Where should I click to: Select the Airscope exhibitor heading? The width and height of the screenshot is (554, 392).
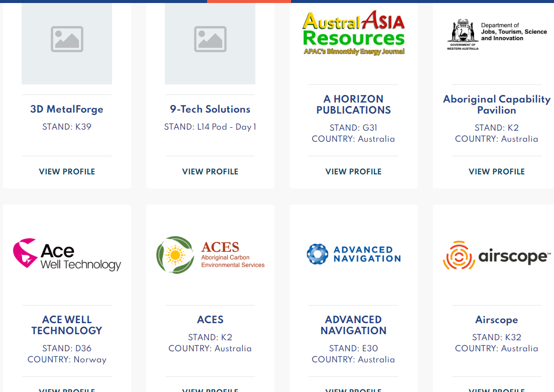[x=497, y=320]
